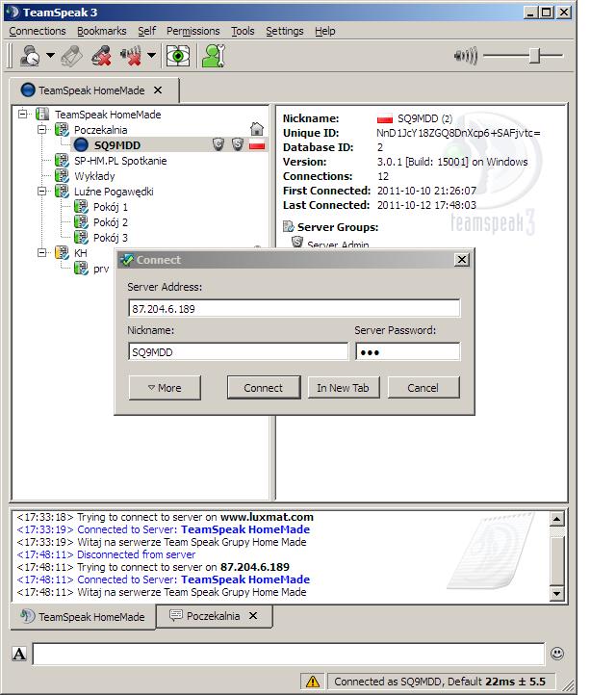Switch to the Poczekalnia chat tab
This screenshot has width=616, height=695.
[207, 616]
